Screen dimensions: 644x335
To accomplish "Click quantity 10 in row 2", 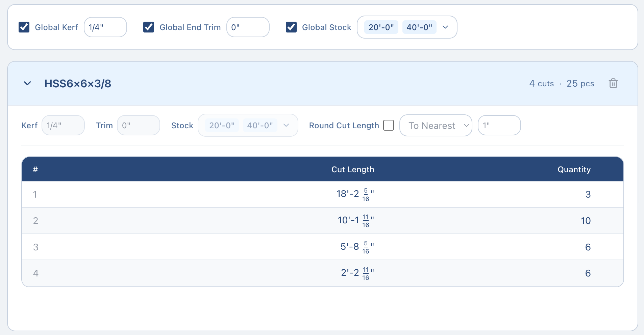I will click(586, 221).
